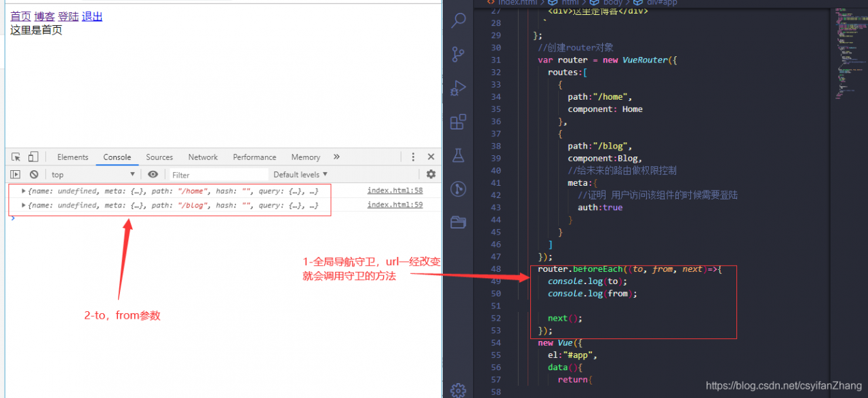Click the 登陆 link on the page
This screenshot has height=398, width=868.
(68, 16)
